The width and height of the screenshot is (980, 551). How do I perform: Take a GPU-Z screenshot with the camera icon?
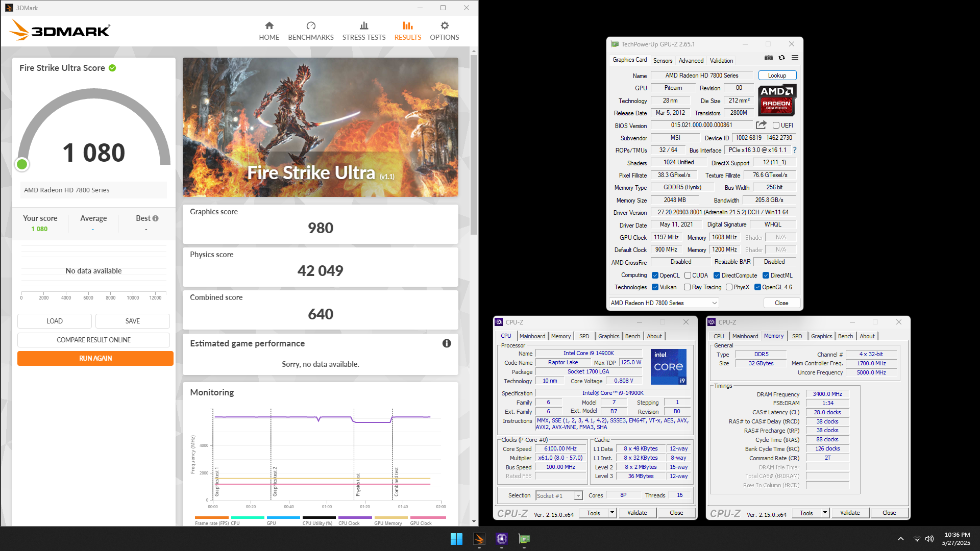[x=769, y=58]
